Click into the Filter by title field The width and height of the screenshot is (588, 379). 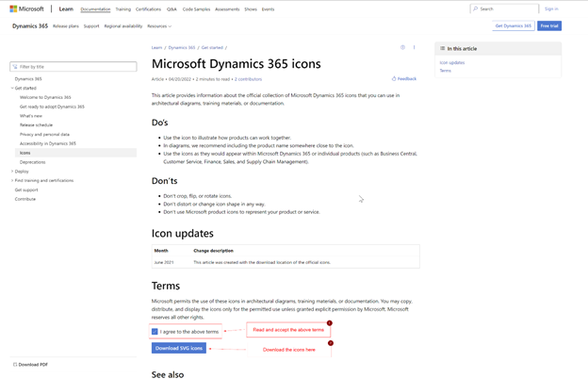tap(75, 67)
